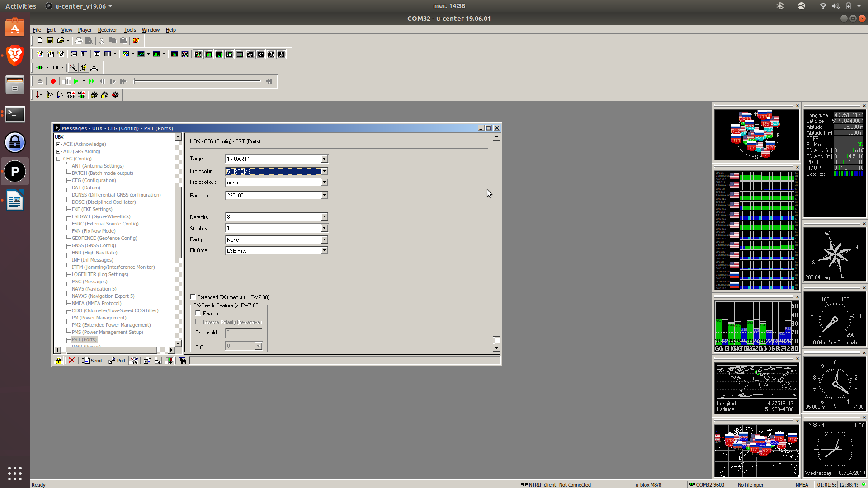868x488 pixels.
Task: Toggle Extended TX timeout checkbox
Action: pos(193,297)
